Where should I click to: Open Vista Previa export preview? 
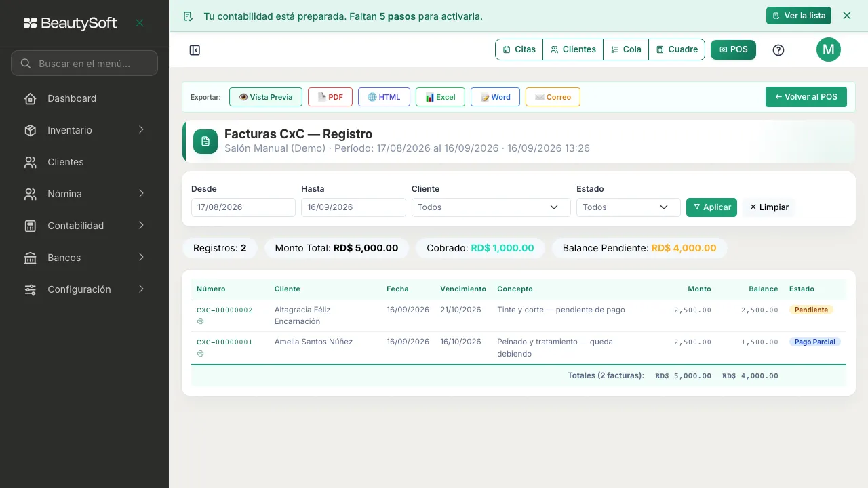click(266, 97)
